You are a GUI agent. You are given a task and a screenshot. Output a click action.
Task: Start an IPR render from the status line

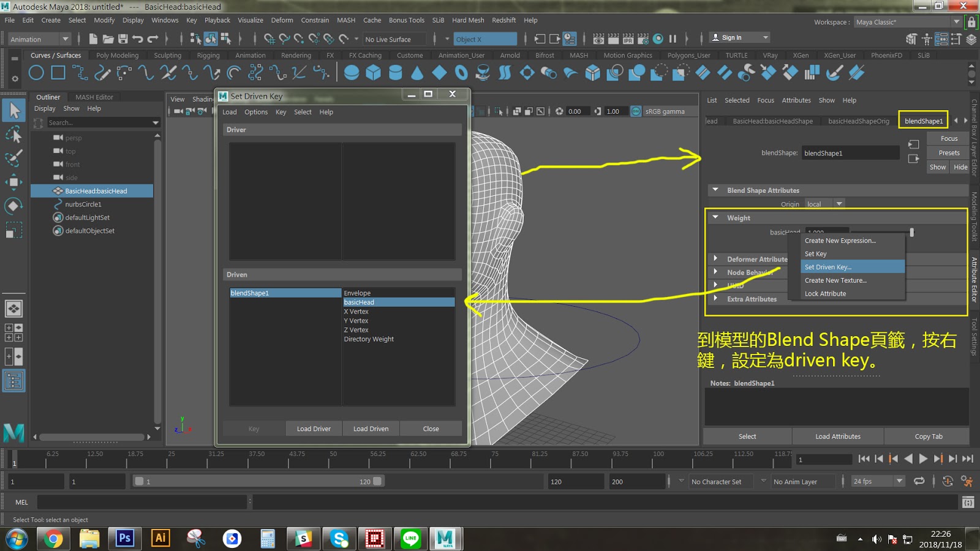click(628, 39)
